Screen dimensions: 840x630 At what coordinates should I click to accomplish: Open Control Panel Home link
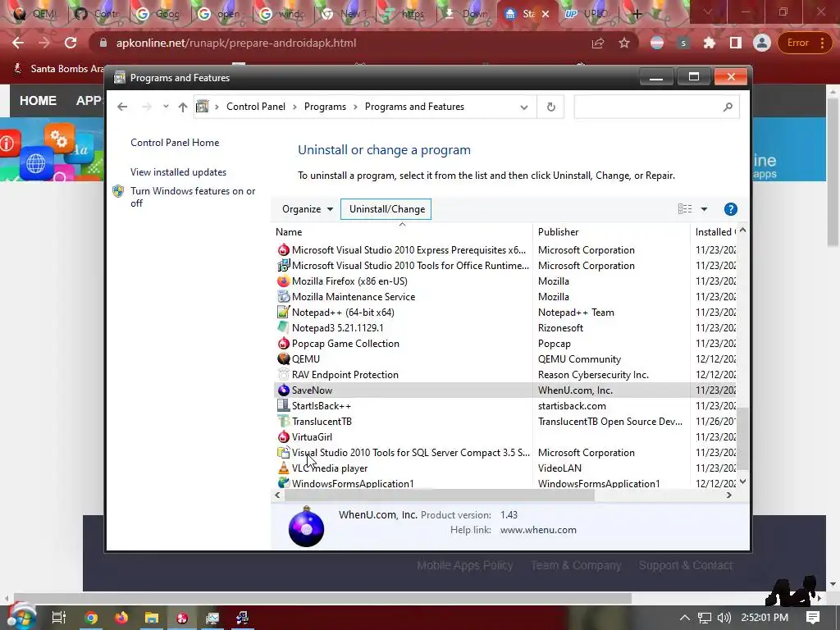point(175,143)
